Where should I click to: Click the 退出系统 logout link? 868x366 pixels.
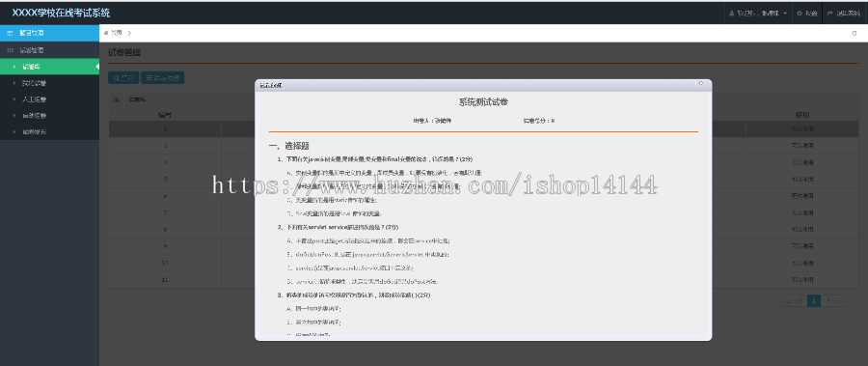tap(848, 14)
